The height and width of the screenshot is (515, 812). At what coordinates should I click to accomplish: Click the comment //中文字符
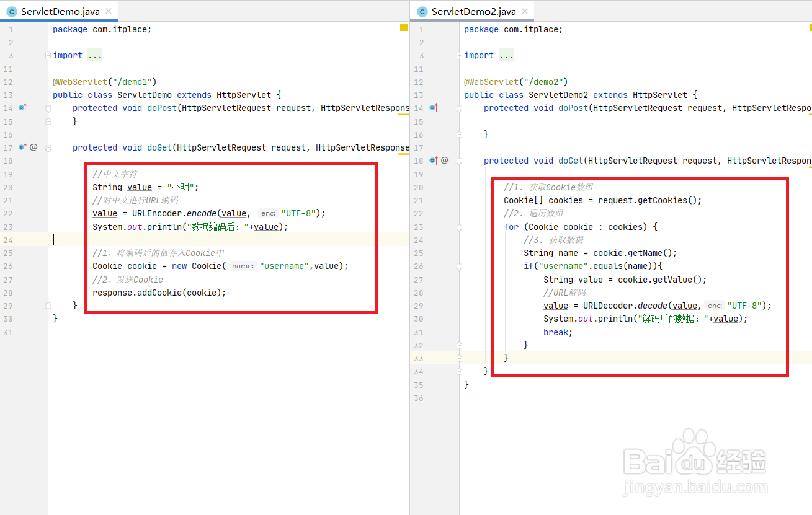click(115, 174)
